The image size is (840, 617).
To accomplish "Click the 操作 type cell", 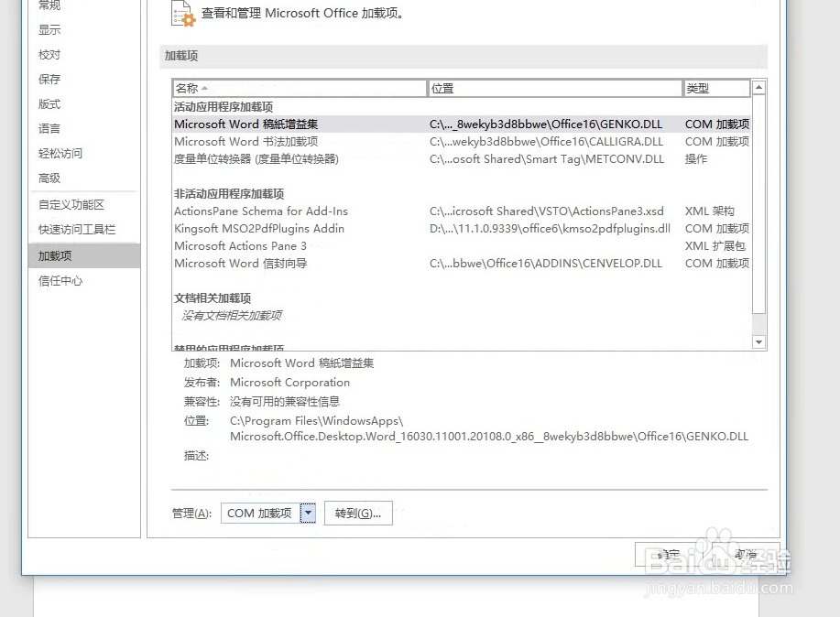I will (696, 159).
